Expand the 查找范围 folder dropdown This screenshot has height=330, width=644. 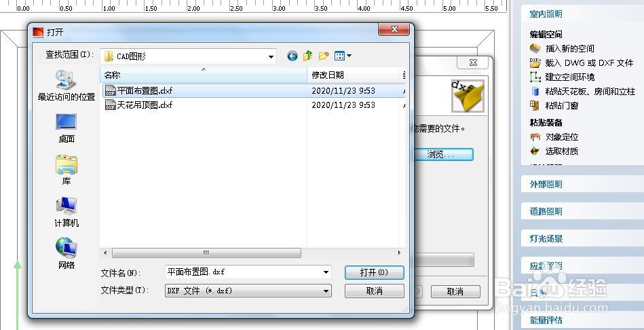tap(271, 56)
